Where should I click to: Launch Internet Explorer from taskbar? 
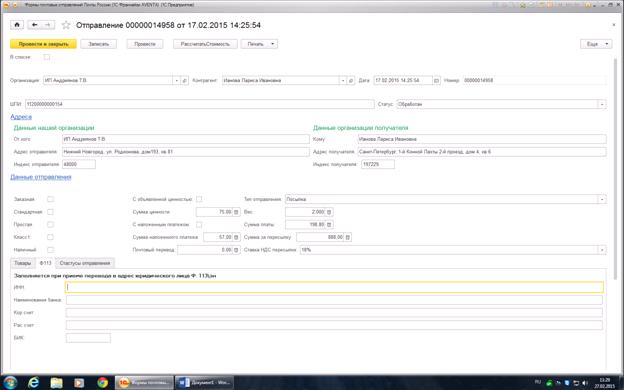[x=34, y=382]
